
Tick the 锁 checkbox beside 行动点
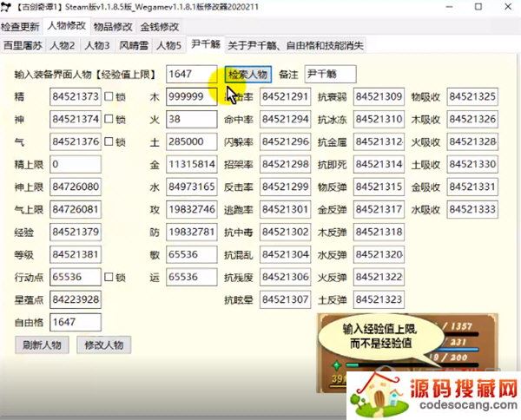[109, 277]
